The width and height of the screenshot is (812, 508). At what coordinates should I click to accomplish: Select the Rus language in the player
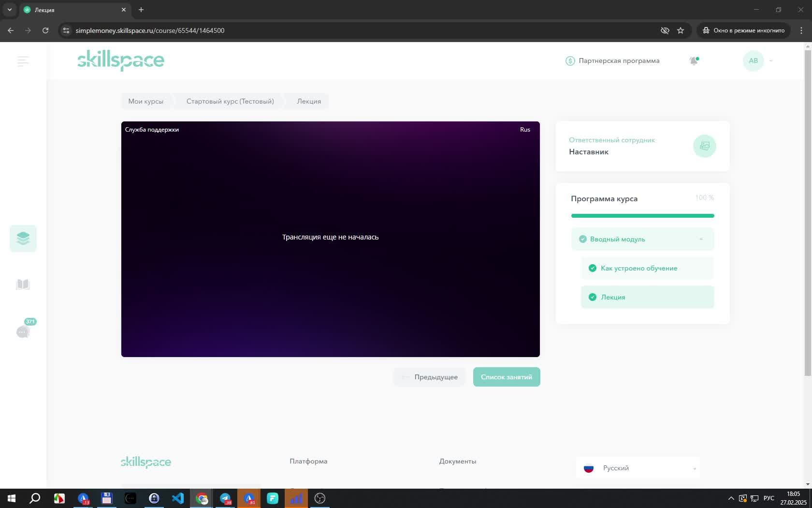click(525, 130)
